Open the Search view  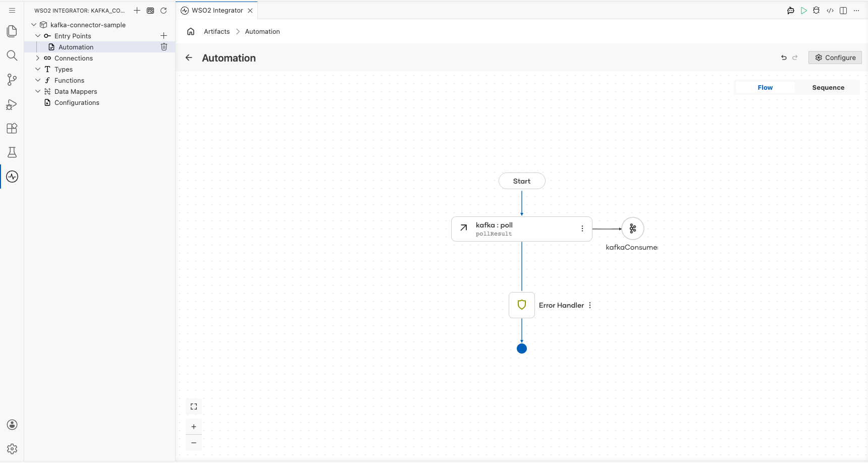12,55
